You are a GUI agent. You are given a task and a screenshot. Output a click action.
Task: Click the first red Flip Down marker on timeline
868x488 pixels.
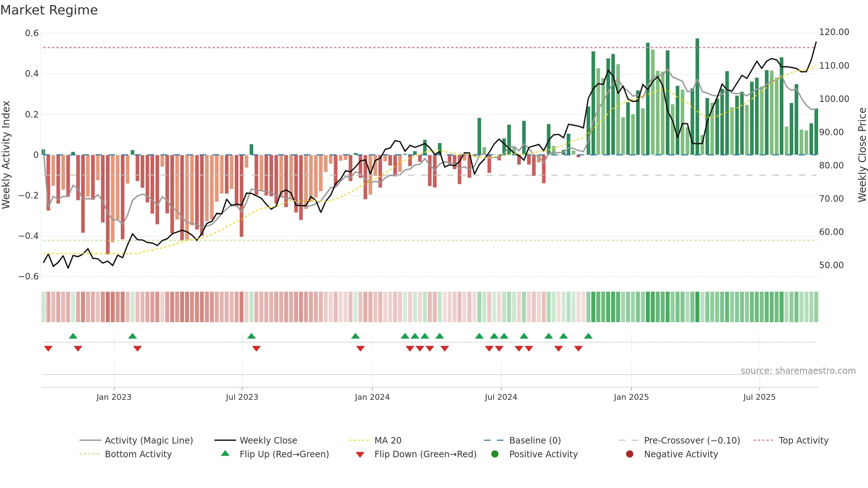pyautogui.click(x=48, y=348)
